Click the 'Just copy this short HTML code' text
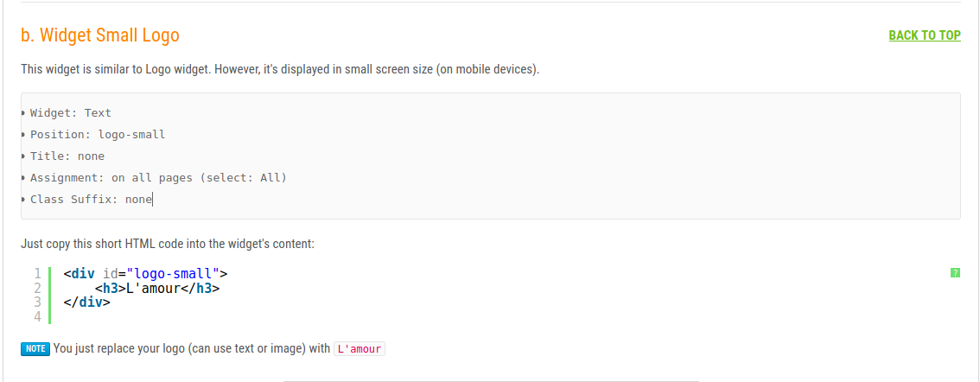This screenshot has width=980, height=382. 168,244
